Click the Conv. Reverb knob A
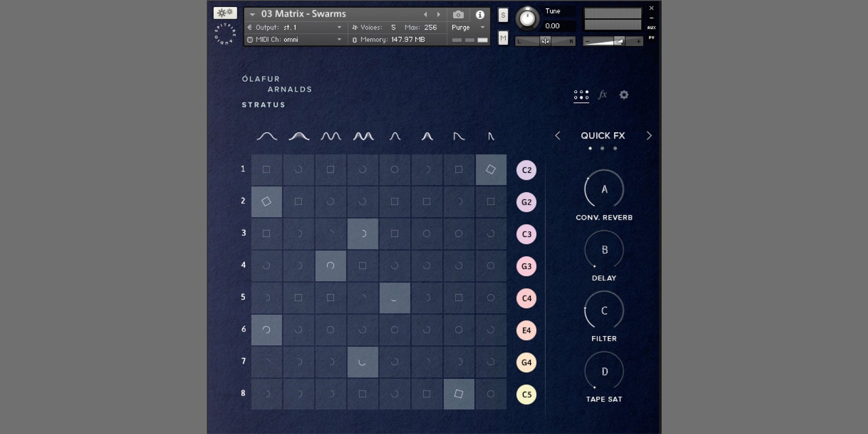 click(x=604, y=189)
